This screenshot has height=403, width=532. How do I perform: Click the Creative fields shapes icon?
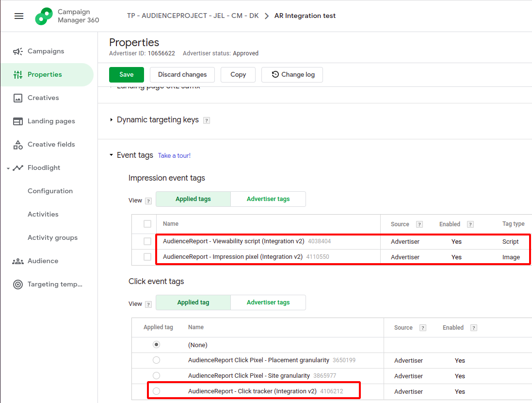pyautogui.click(x=18, y=145)
